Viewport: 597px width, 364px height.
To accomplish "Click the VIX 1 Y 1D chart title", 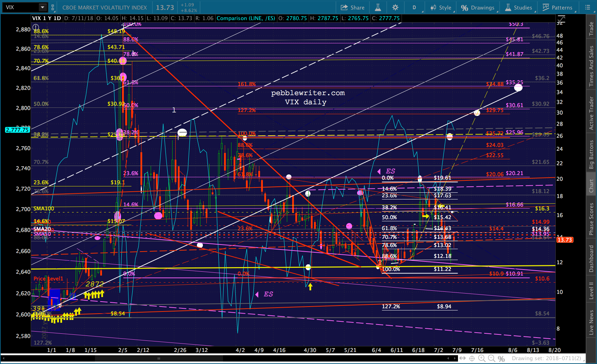I will click(47, 18).
